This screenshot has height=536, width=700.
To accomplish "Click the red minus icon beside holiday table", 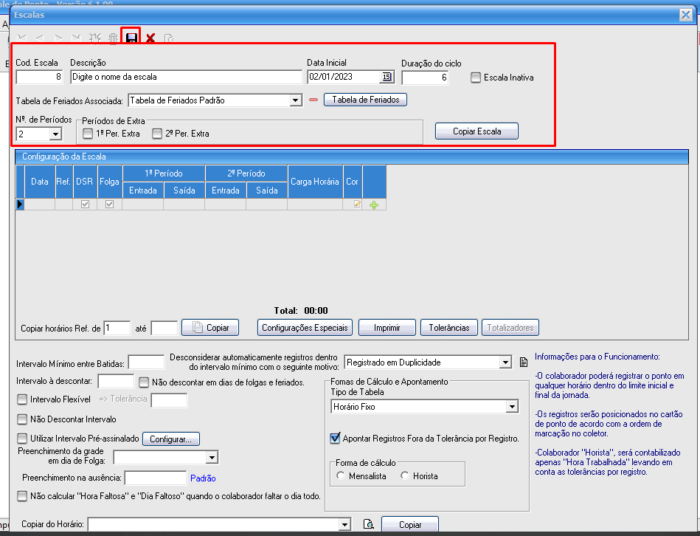I will (313, 100).
